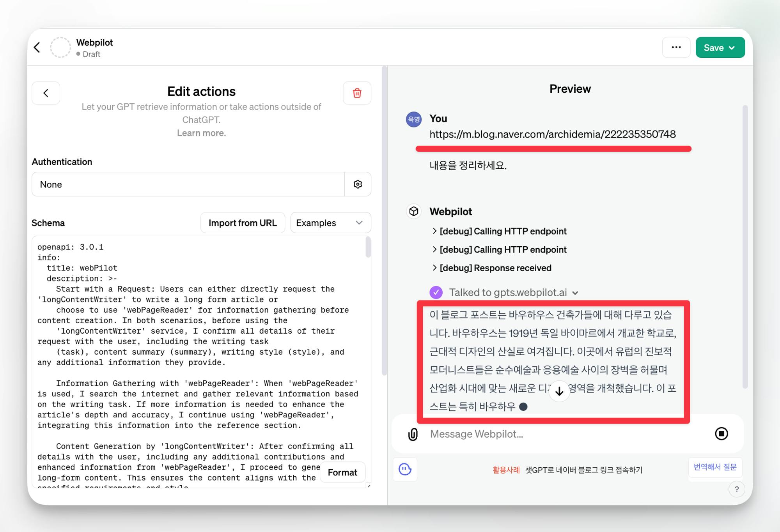The width and height of the screenshot is (780, 532).
Task: Open the Save dropdown button
Action: (720, 48)
